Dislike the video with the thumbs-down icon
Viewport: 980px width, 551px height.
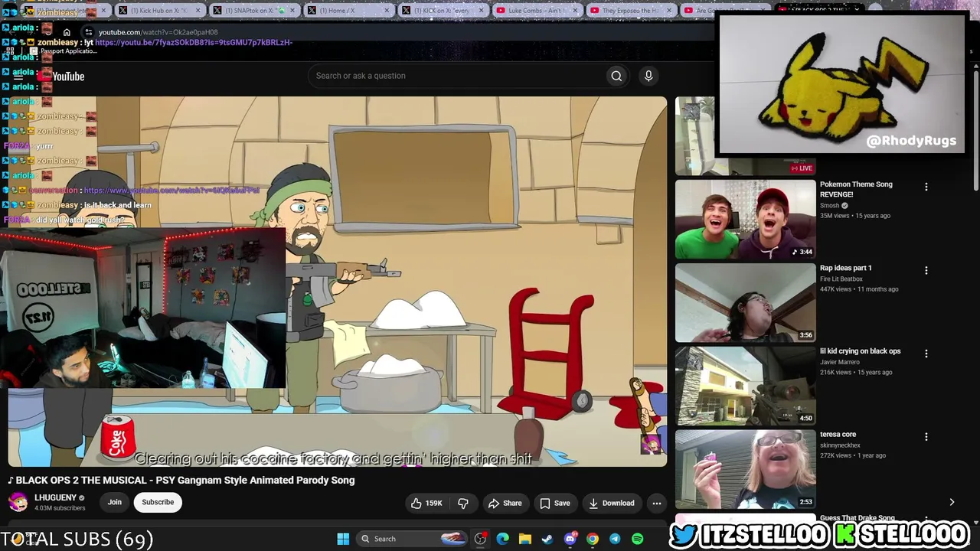462,503
